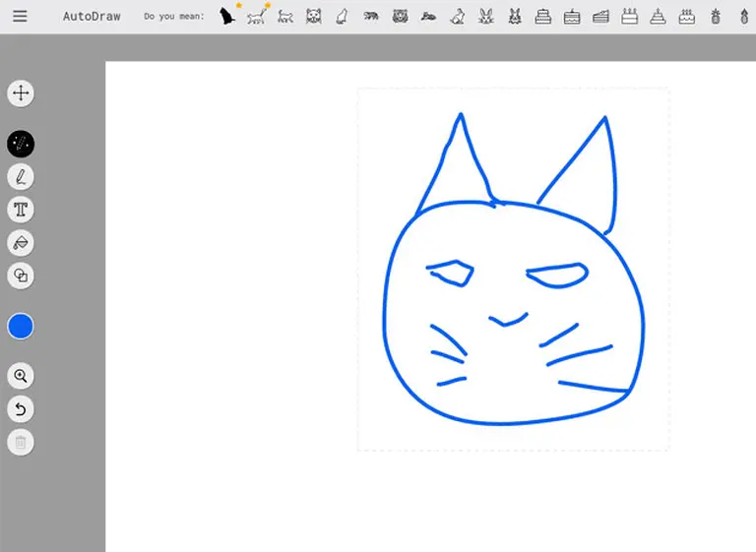Viewport: 756px width, 552px height.
Task: Click the Zoom magnifier tool
Action: (21, 376)
